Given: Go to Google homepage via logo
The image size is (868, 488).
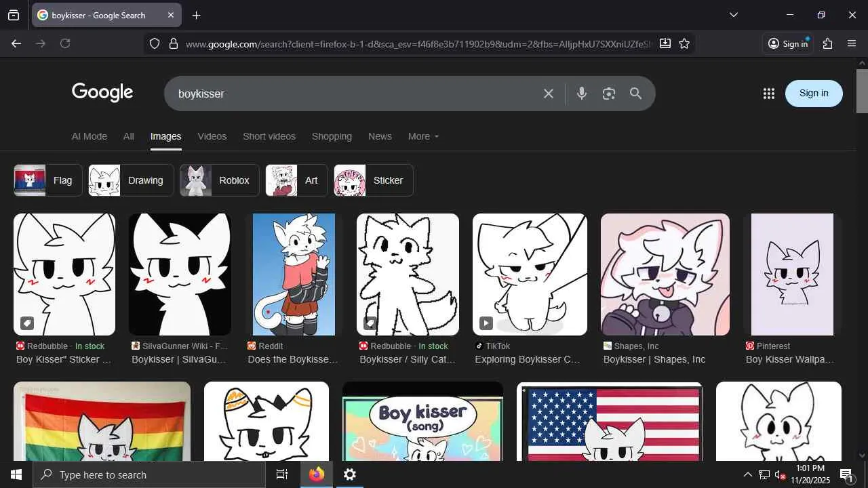Looking at the screenshot, I should pos(102,93).
